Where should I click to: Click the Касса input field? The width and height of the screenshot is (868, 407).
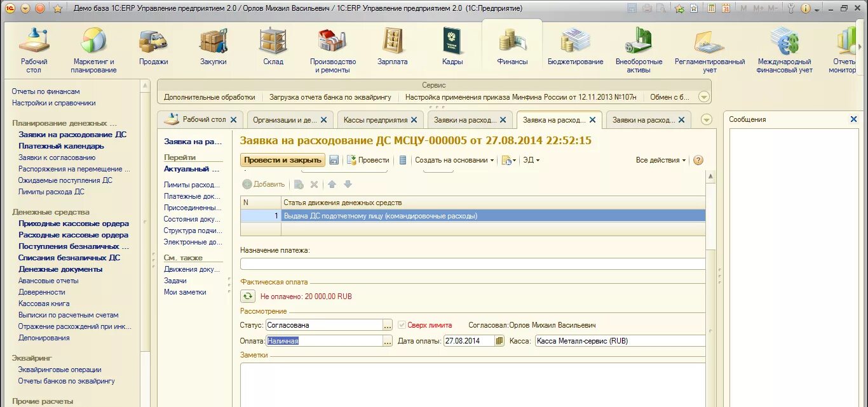click(x=620, y=341)
